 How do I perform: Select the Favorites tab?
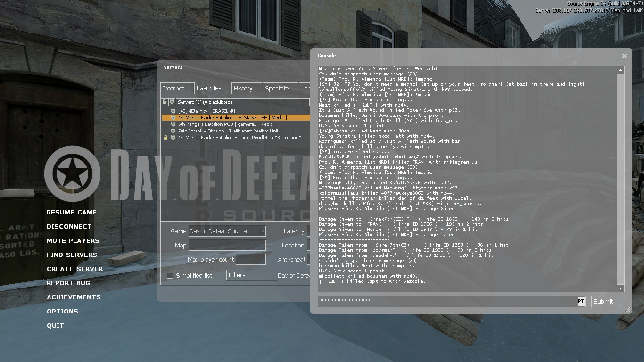click(x=212, y=88)
